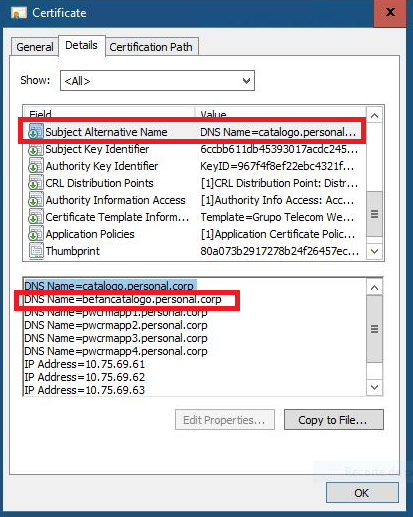Viewport: 413px width, 517px height.
Task: Click the Field column header
Action: point(109,113)
